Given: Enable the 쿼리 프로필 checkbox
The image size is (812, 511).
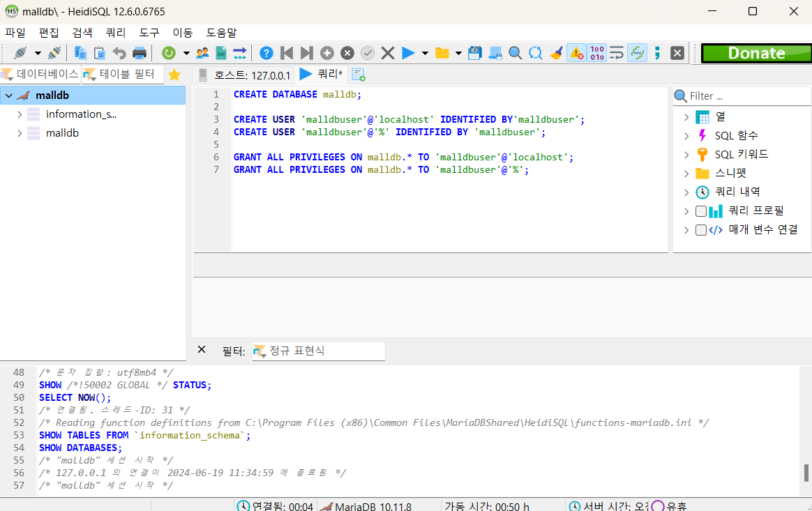Looking at the screenshot, I should point(700,211).
